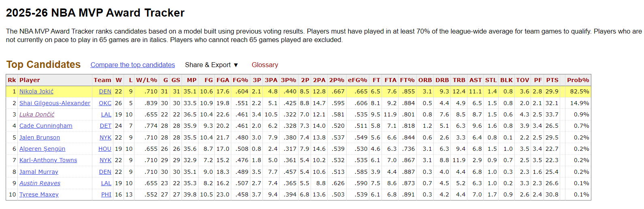Open Alperen Şengün's player link
Screen dimensions: 644x209
coord(42,149)
